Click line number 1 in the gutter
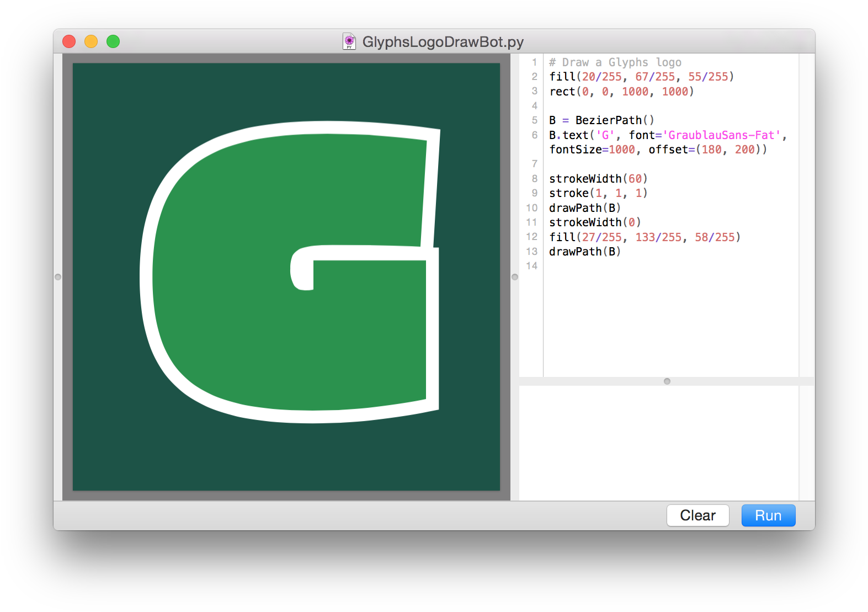 point(534,62)
